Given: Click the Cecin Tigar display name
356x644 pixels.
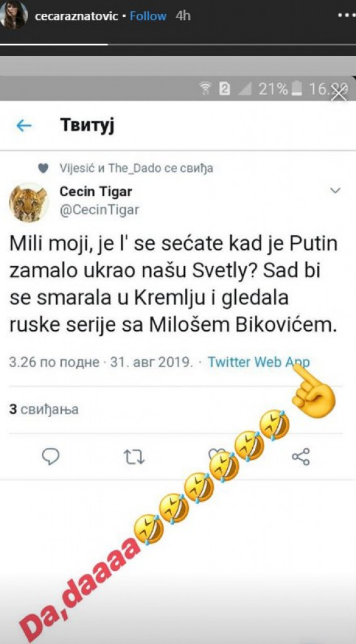Looking at the screenshot, I should [96, 191].
